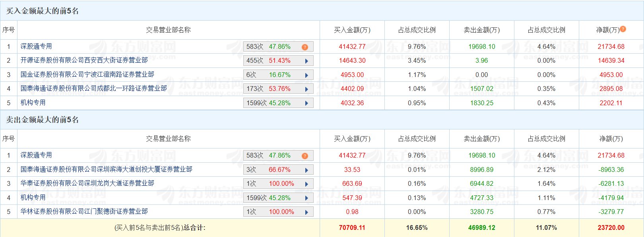The image size is (644, 237).
Task: Open the 华泰证券深圳龙岗大道证券营业部 link
Action: tap(87, 183)
